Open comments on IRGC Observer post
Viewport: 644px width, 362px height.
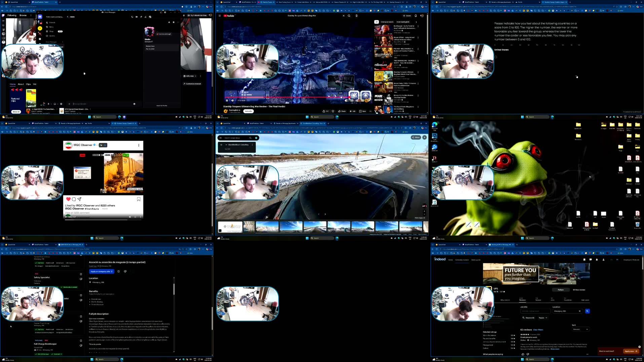(x=74, y=199)
